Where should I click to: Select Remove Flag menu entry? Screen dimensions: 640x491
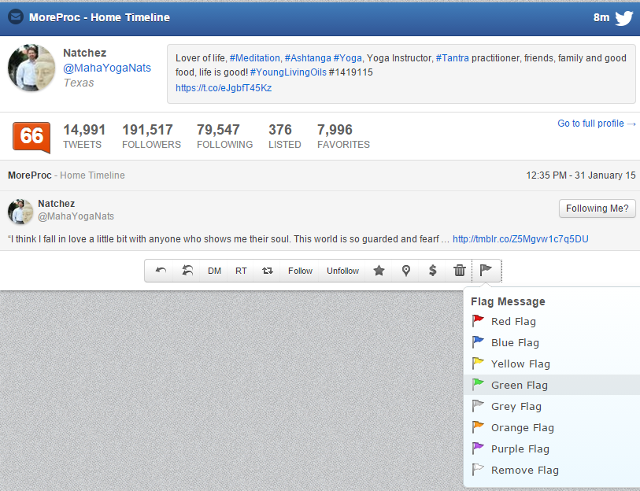click(x=552, y=470)
